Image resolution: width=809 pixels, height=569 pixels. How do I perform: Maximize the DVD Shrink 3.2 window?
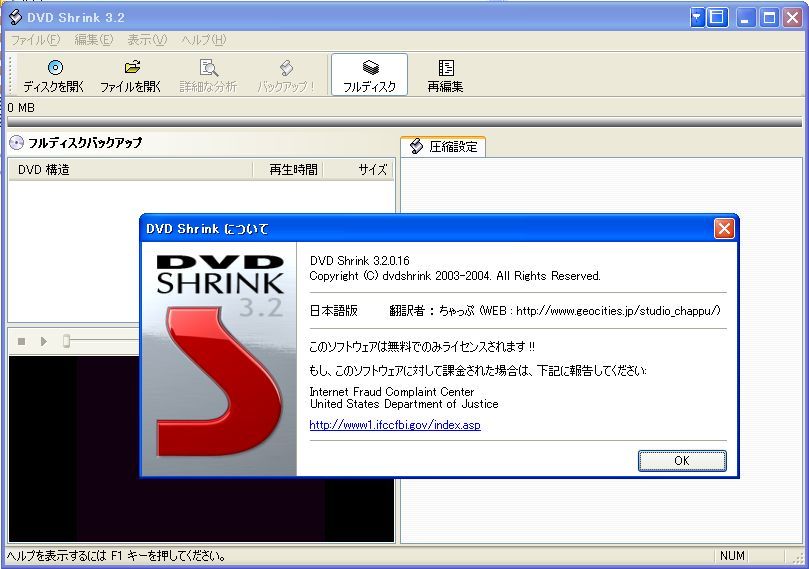(x=769, y=18)
